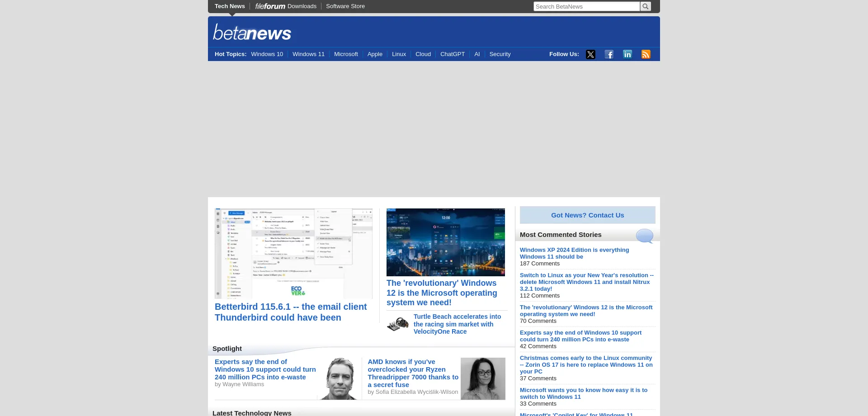Screen dimensions: 868x416
Task: Open Turtle Beach VelocityOne Race article
Action: click(457, 324)
